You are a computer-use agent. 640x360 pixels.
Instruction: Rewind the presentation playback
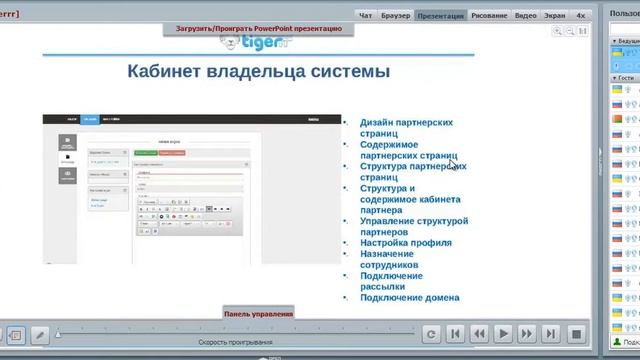[479, 334]
